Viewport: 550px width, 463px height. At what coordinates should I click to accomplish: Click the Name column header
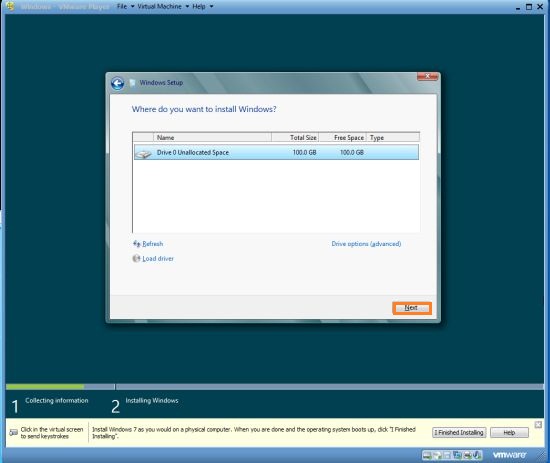(212, 137)
